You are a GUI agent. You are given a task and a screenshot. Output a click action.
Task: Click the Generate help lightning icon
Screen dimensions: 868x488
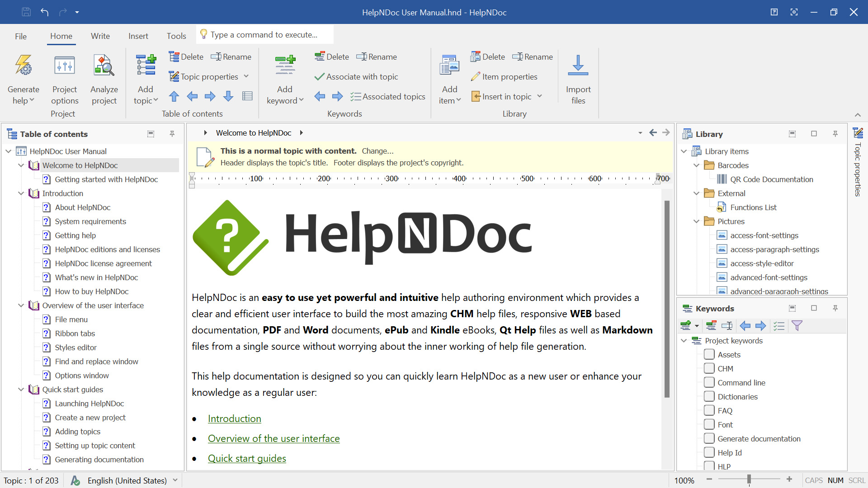pos(24,66)
